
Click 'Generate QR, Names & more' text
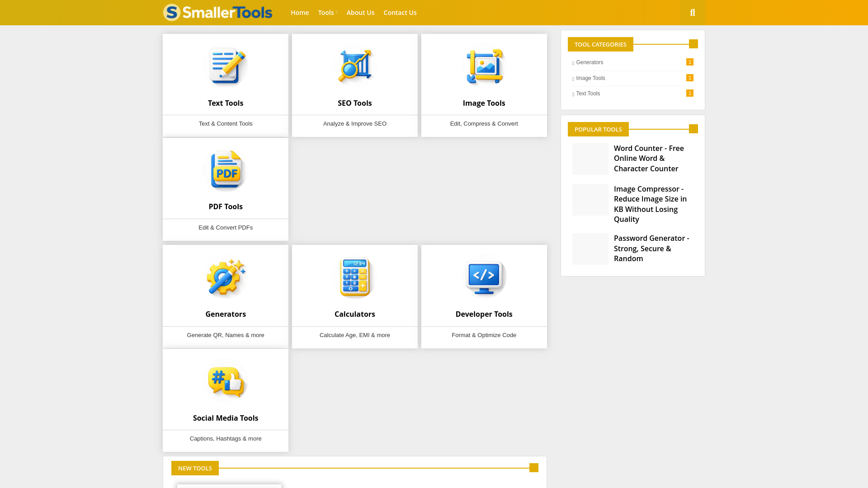click(x=226, y=335)
